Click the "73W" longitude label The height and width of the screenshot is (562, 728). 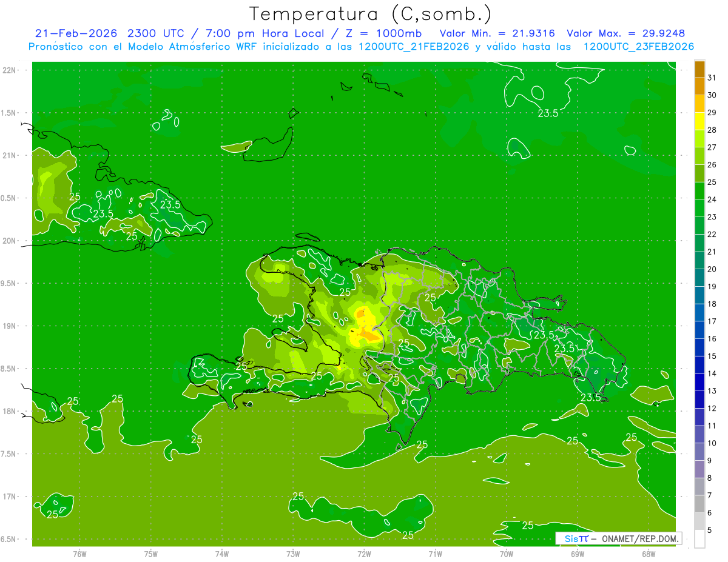(293, 554)
